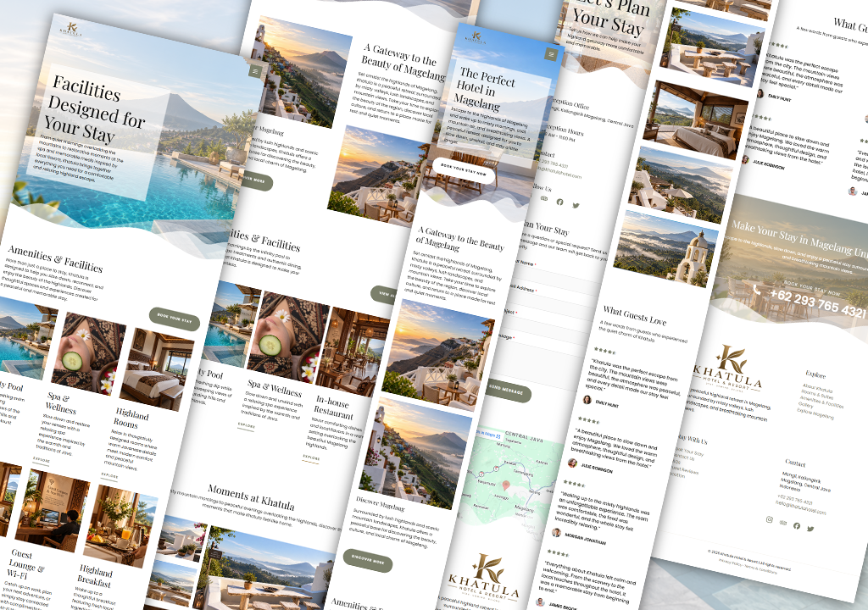868x610 pixels.
Task: Open Guest Reviews footer link
Action: tap(686, 470)
